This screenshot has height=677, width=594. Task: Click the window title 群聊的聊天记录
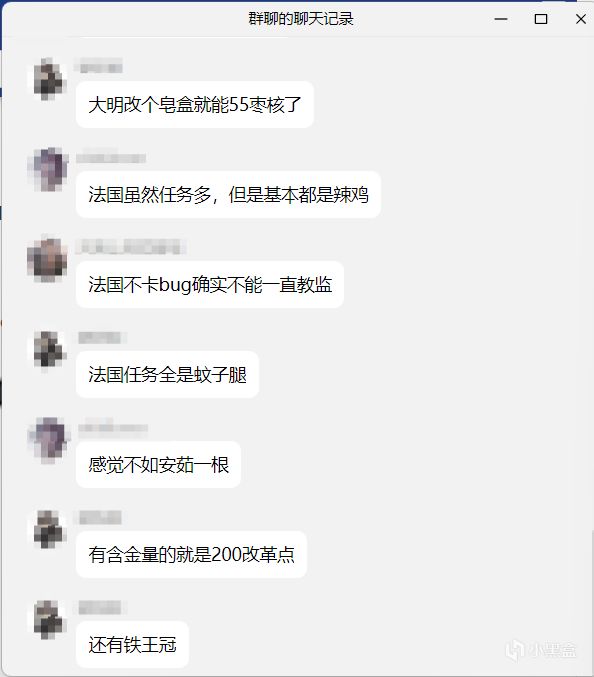[301, 19]
